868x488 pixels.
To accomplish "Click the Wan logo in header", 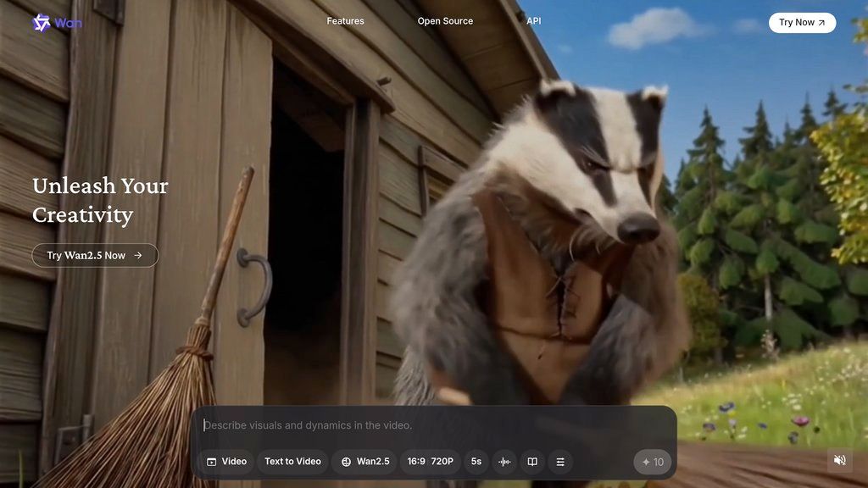I will pos(57,23).
